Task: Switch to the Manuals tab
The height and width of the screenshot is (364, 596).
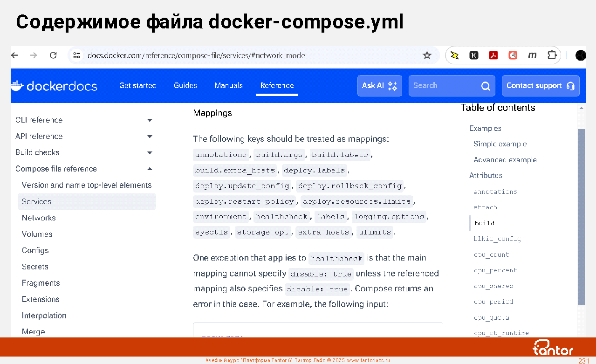Action: coord(228,86)
